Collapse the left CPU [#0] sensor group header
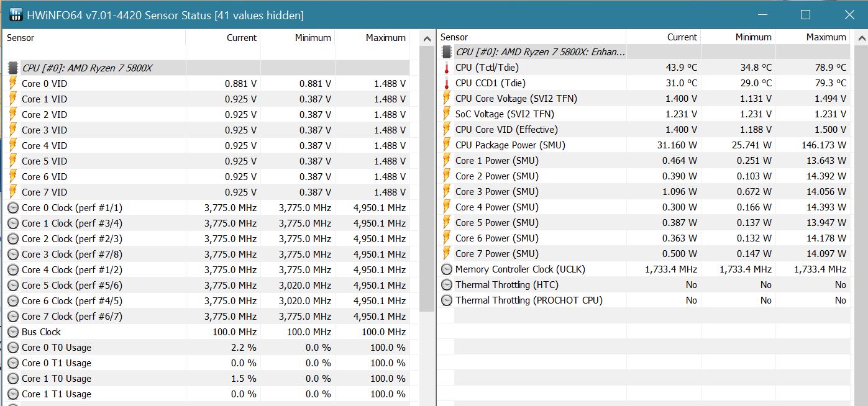Screen dimensions: 868x406 pyautogui.click(x=93, y=67)
